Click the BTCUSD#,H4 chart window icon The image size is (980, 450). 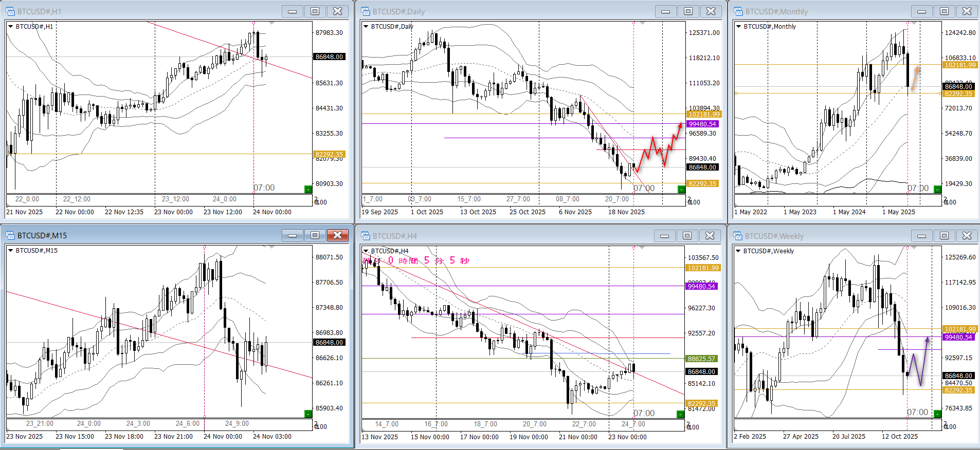point(366,236)
